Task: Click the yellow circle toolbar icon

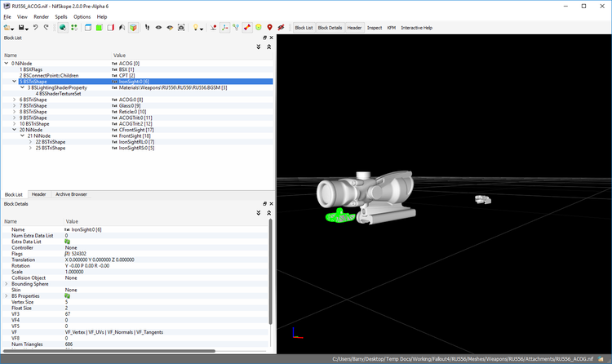Action: coord(259,28)
